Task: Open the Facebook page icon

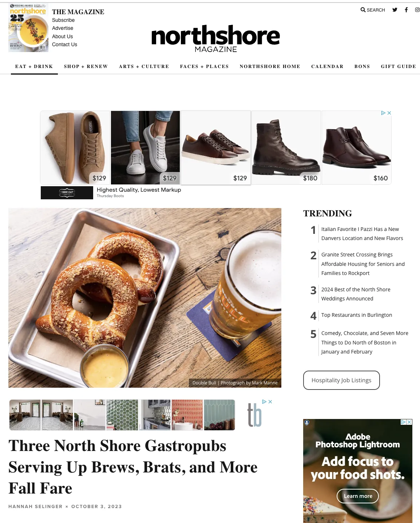Action: click(x=406, y=10)
